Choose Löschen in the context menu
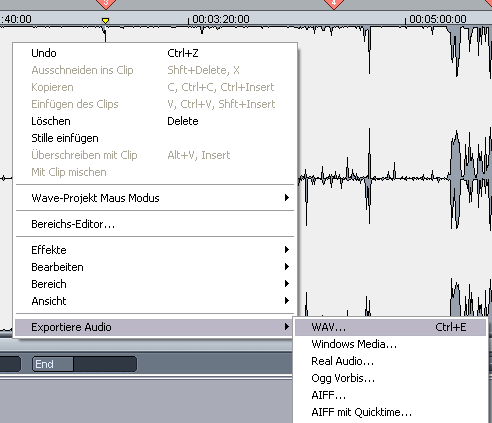Screen dimensions: 492x423 (155, 121)
